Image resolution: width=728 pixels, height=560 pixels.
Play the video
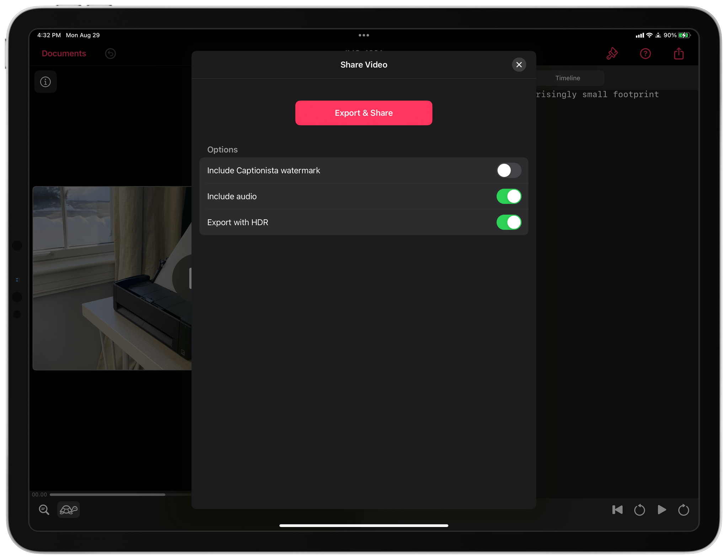click(662, 510)
